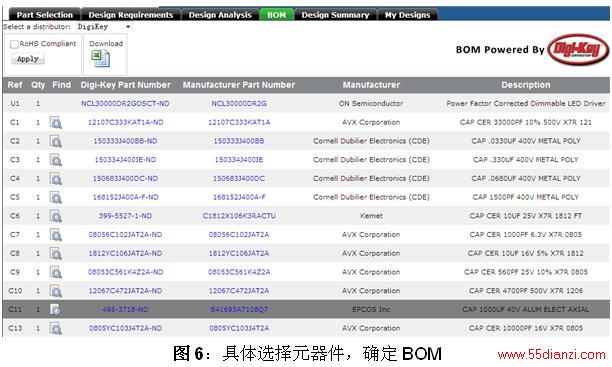Open 150334J400IE-ND part link
The height and width of the screenshot is (367, 612).
point(125,160)
